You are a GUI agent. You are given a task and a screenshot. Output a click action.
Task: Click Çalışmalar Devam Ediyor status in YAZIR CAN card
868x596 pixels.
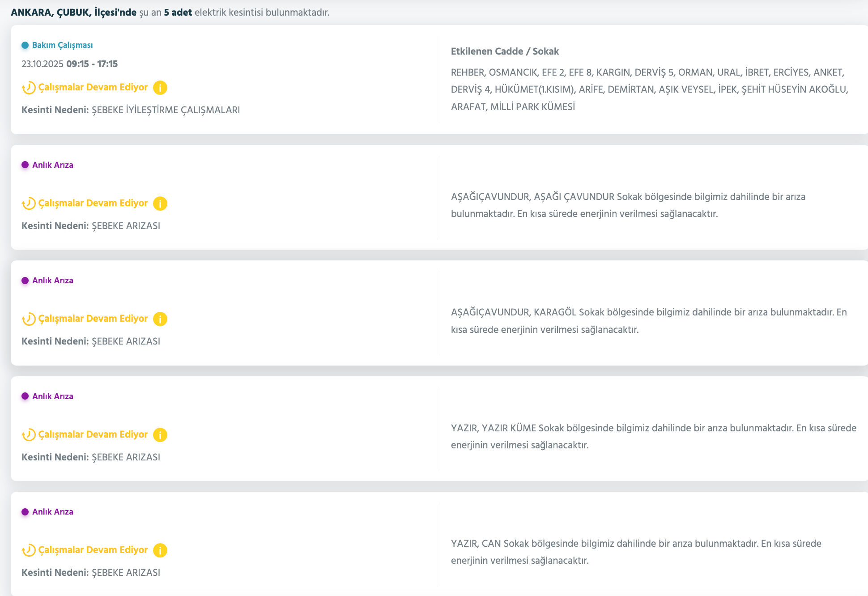(x=93, y=550)
